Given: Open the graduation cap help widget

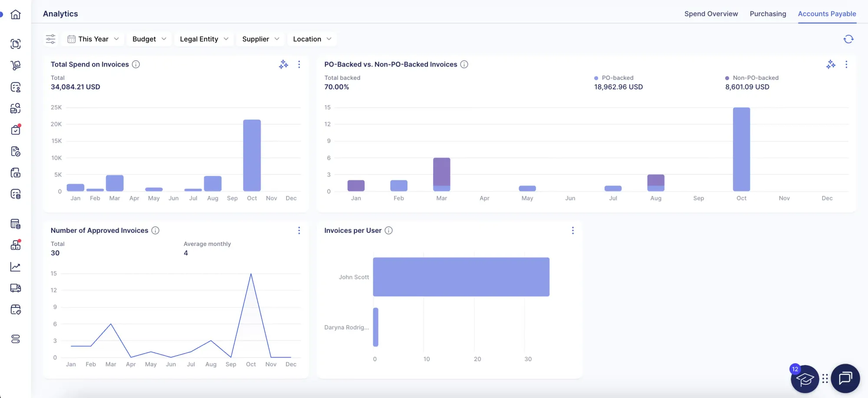Looking at the screenshot, I should point(805,379).
